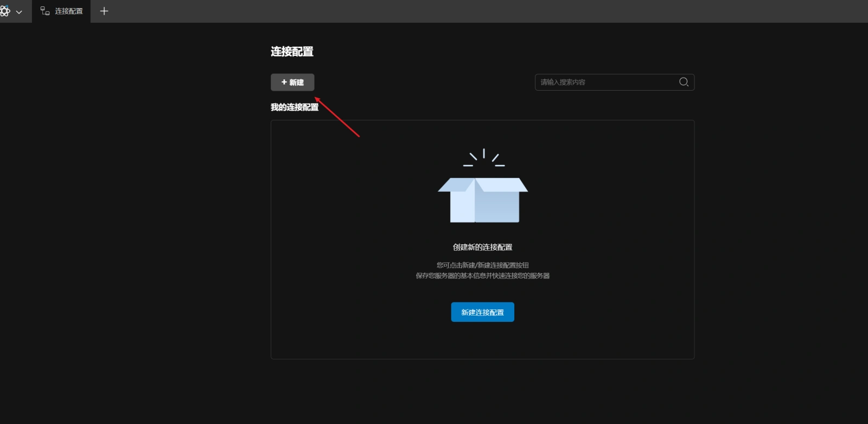Click the empty bottom area of the connection list panel
The width and height of the screenshot is (868, 424).
pyautogui.click(x=482, y=342)
